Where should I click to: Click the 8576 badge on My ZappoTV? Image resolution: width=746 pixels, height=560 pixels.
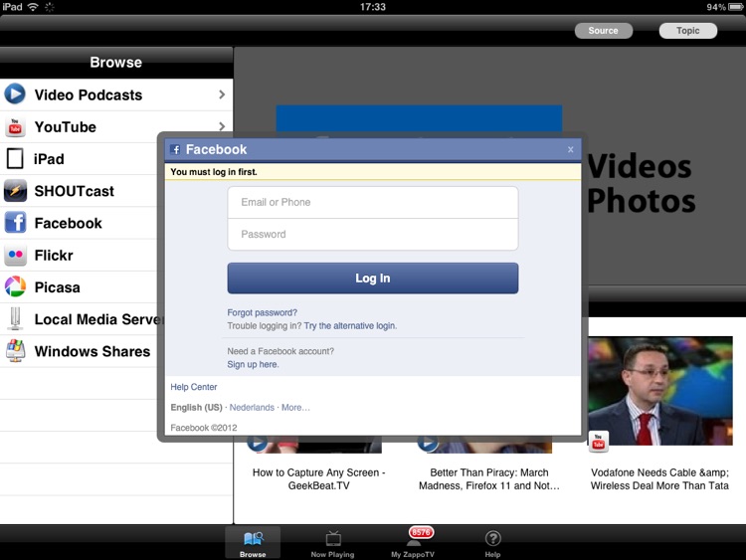tap(421, 532)
